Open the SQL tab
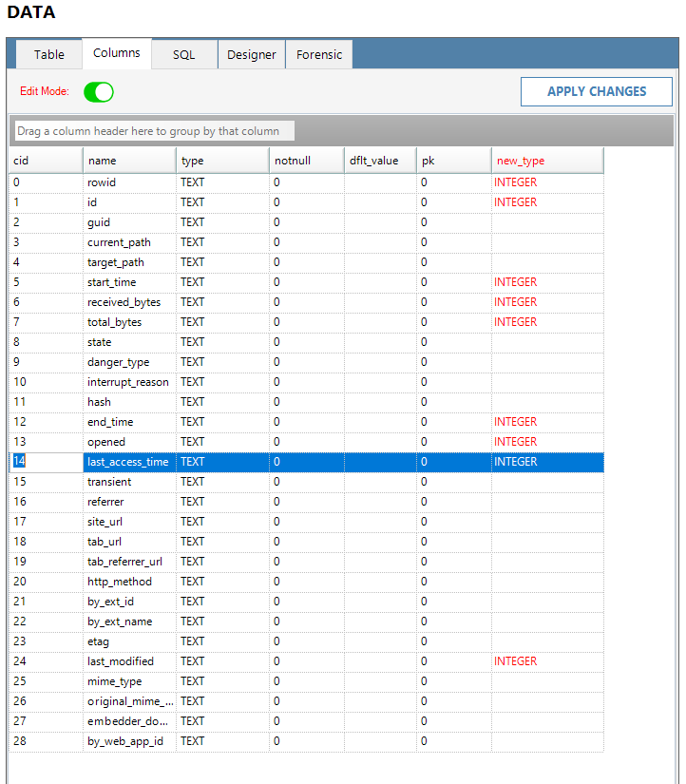686x784 pixels. pos(183,55)
